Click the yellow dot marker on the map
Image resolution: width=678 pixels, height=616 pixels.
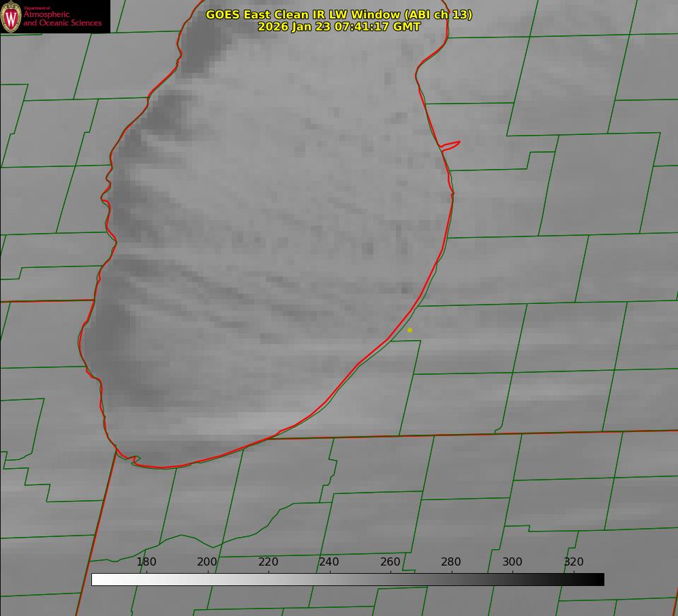click(x=410, y=330)
